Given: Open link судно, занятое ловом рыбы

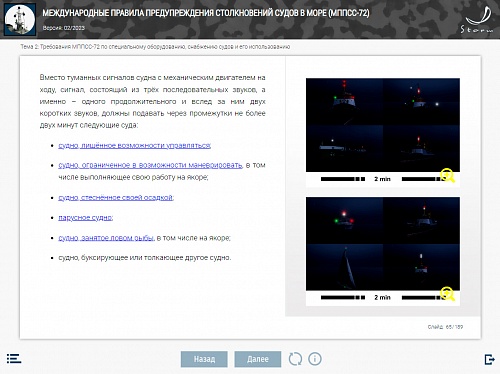Looking at the screenshot, I should tap(106, 238).
